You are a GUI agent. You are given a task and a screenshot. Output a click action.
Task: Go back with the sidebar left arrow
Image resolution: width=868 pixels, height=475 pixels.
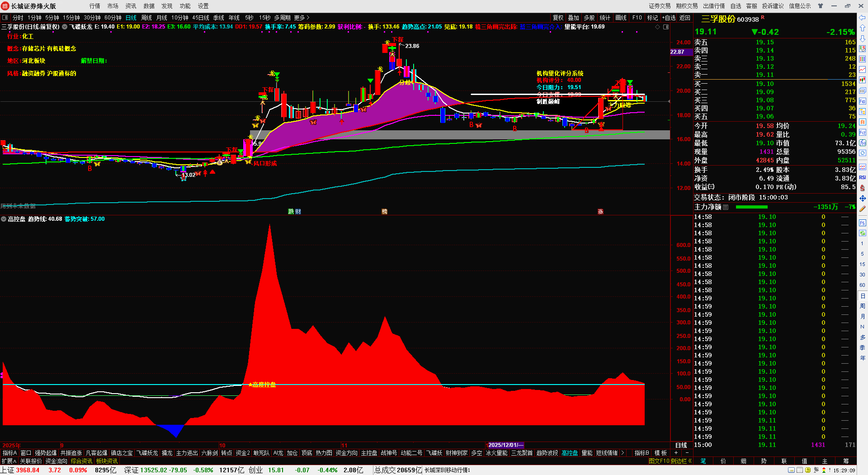862,18
